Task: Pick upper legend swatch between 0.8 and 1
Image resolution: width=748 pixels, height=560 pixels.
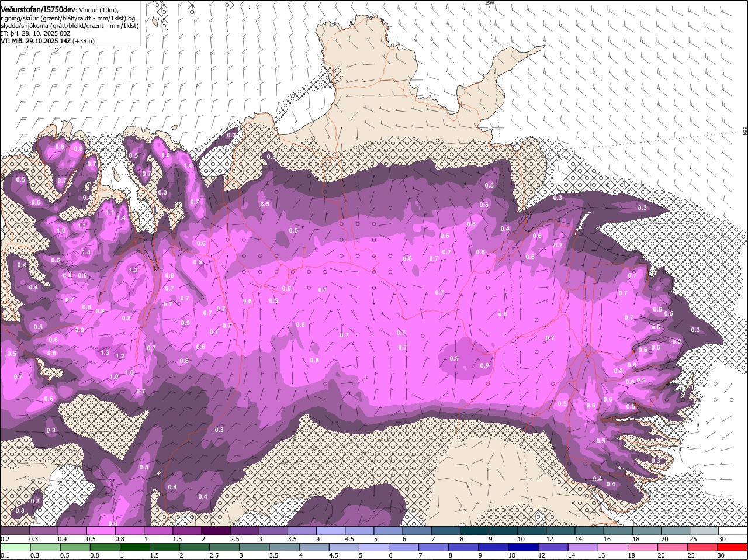Action: 129,531
